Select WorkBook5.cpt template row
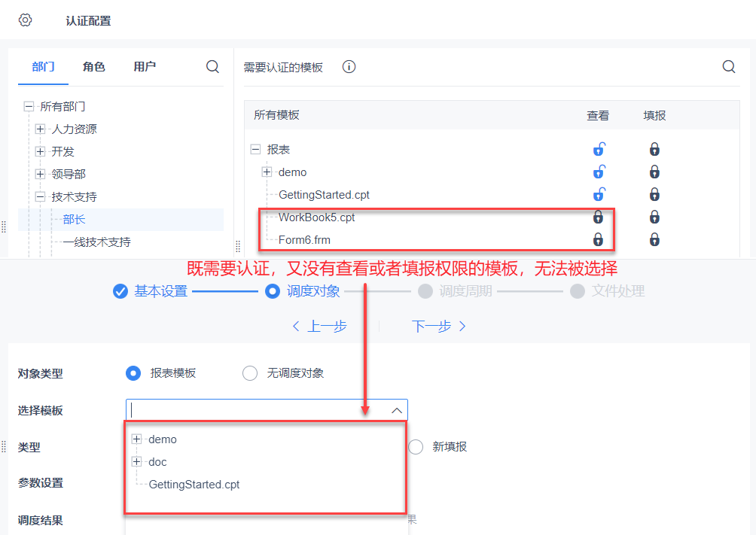The width and height of the screenshot is (756, 535). [x=317, y=217]
